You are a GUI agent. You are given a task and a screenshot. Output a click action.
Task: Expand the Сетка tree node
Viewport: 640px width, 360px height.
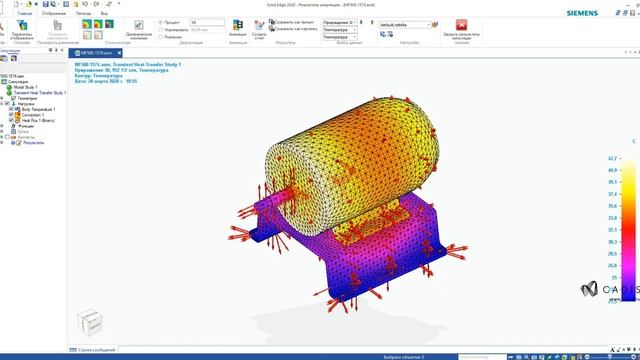pyautogui.click(x=2, y=131)
